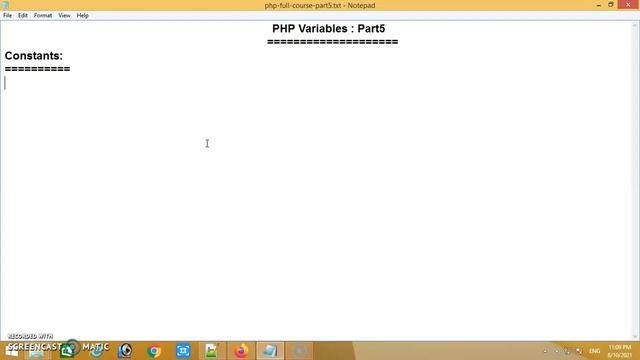Click the ENG language indicator
The image size is (640, 360).
point(594,351)
